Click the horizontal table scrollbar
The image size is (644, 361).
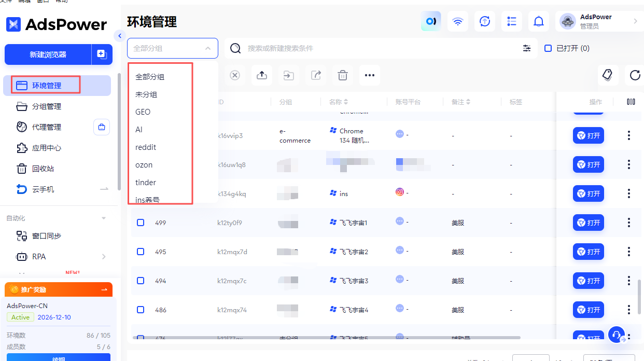click(327, 338)
